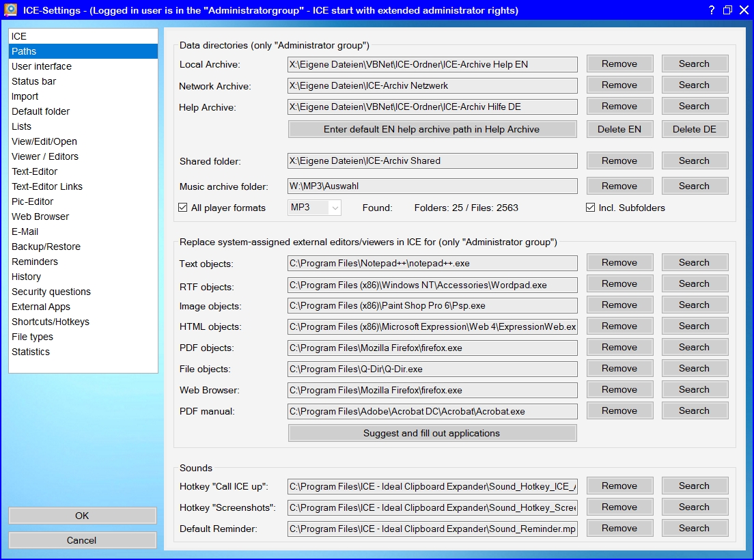
Task: Go to Shortcuts/Hotkeys settings
Action: (51, 322)
